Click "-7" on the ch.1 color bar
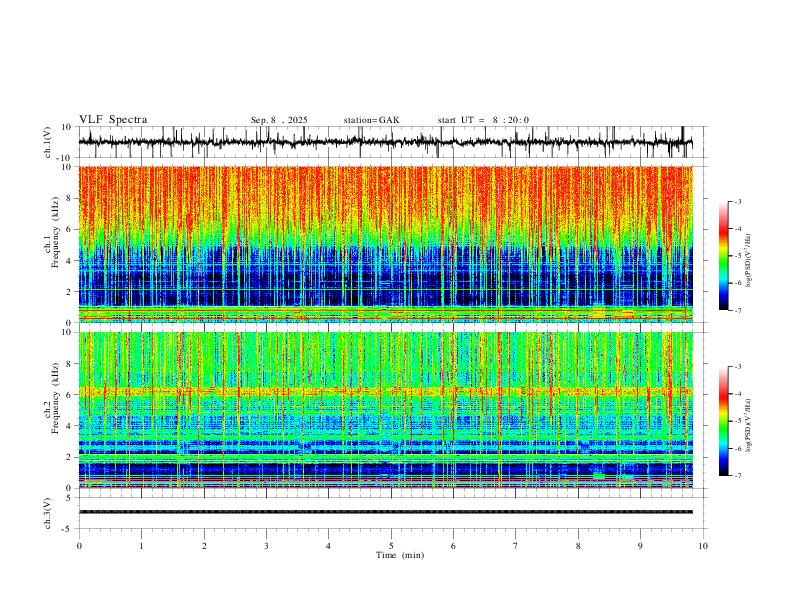This screenshot has width=792, height=612. [x=738, y=310]
